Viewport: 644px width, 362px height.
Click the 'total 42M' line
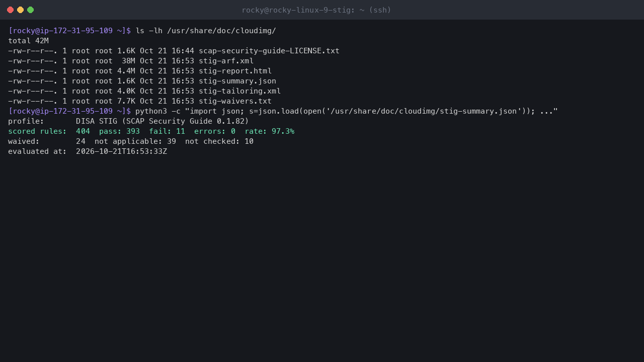pos(28,41)
